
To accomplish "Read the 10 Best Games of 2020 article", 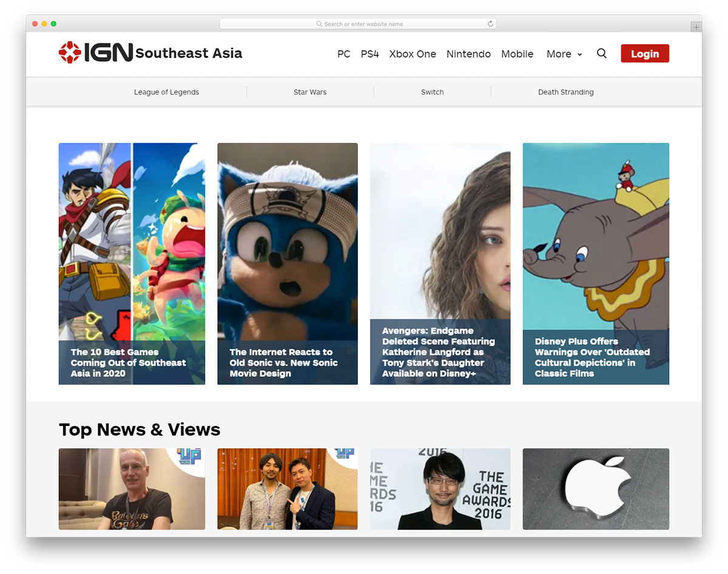I will click(x=132, y=263).
